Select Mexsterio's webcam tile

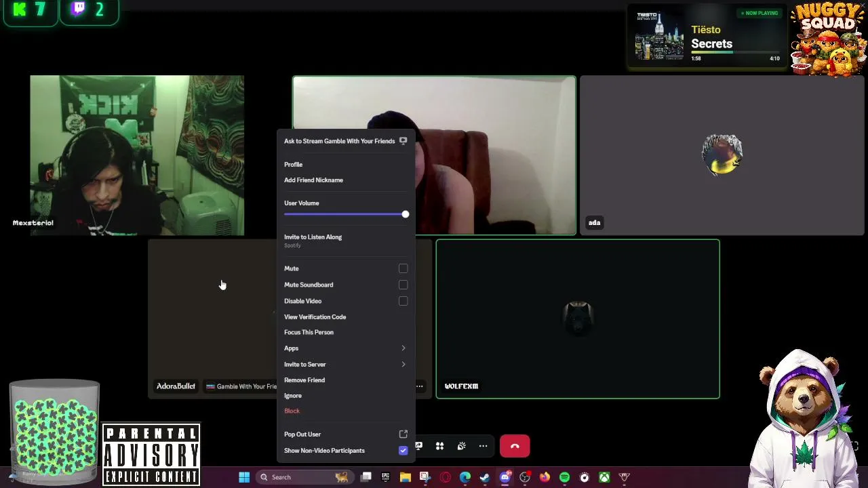137,155
